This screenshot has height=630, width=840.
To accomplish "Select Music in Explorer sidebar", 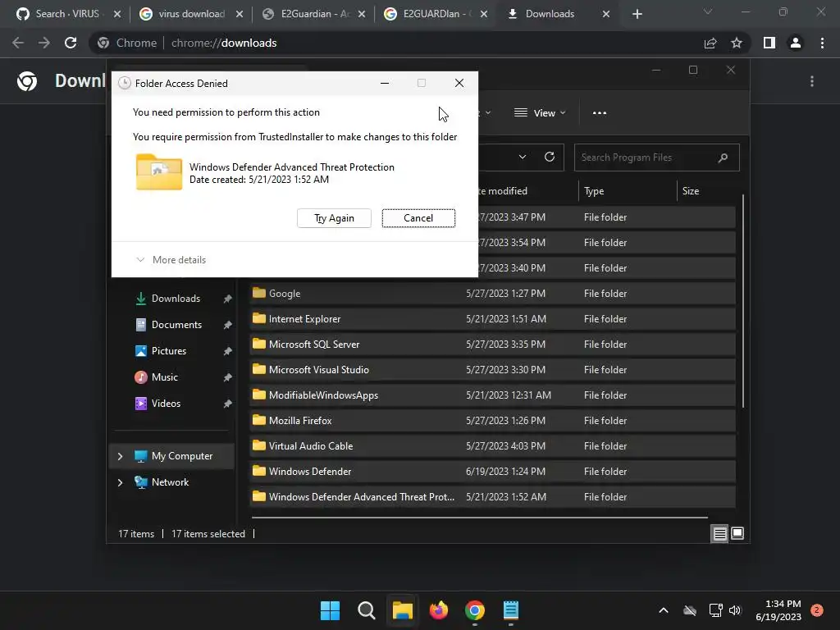I will (164, 377).
